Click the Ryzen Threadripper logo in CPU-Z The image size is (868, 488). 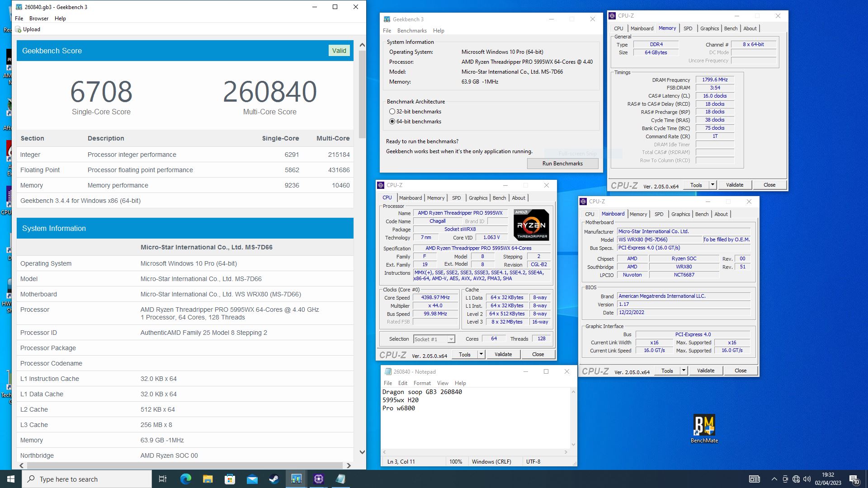point(531,225)
